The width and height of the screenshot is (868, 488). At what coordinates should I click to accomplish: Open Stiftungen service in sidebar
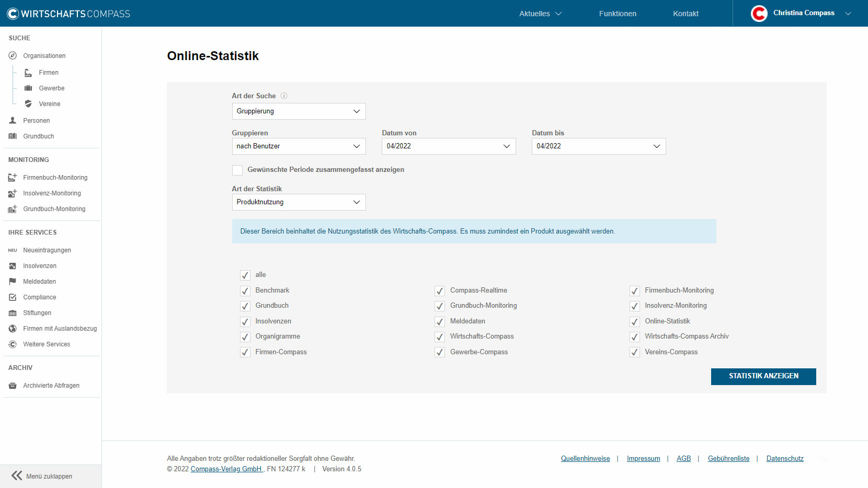coord(37,313)
